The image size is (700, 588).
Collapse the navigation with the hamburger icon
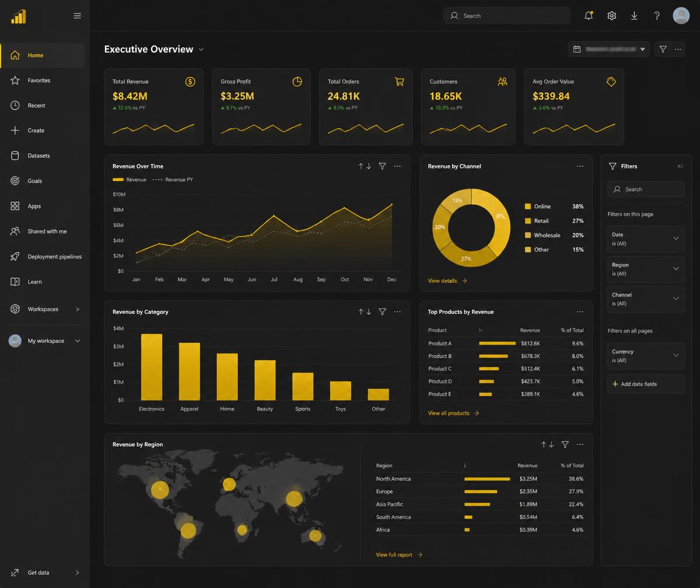(77, 16)
